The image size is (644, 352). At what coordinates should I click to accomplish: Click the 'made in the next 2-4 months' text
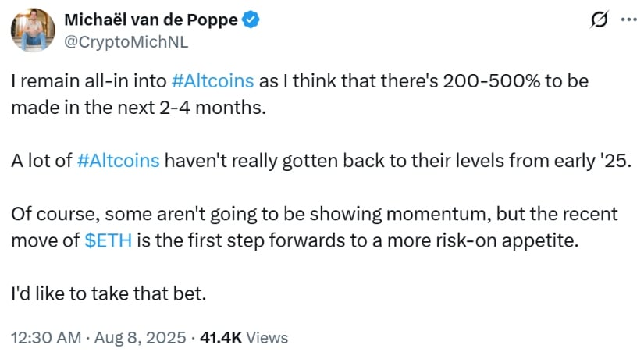138,108
